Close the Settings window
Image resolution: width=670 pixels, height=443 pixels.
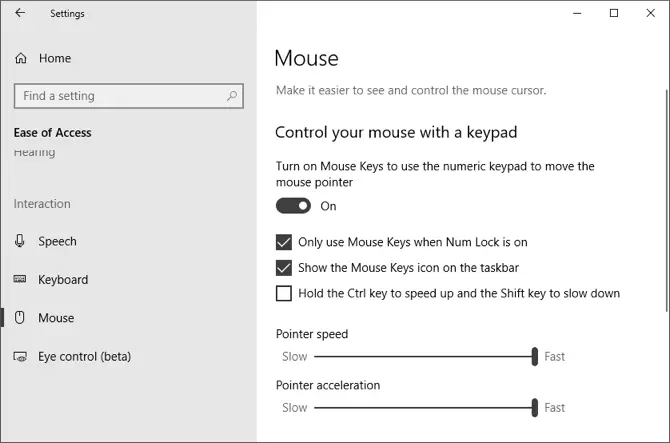point(650,13)
